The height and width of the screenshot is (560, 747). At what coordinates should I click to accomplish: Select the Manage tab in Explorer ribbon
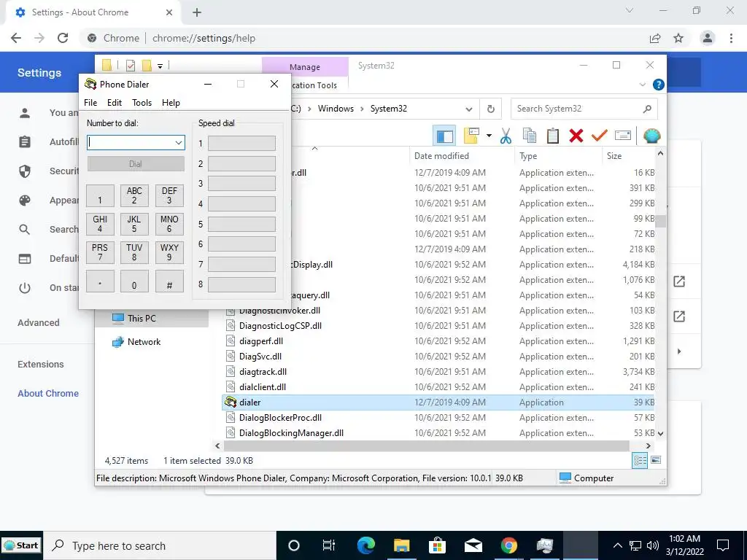(305, 67)
